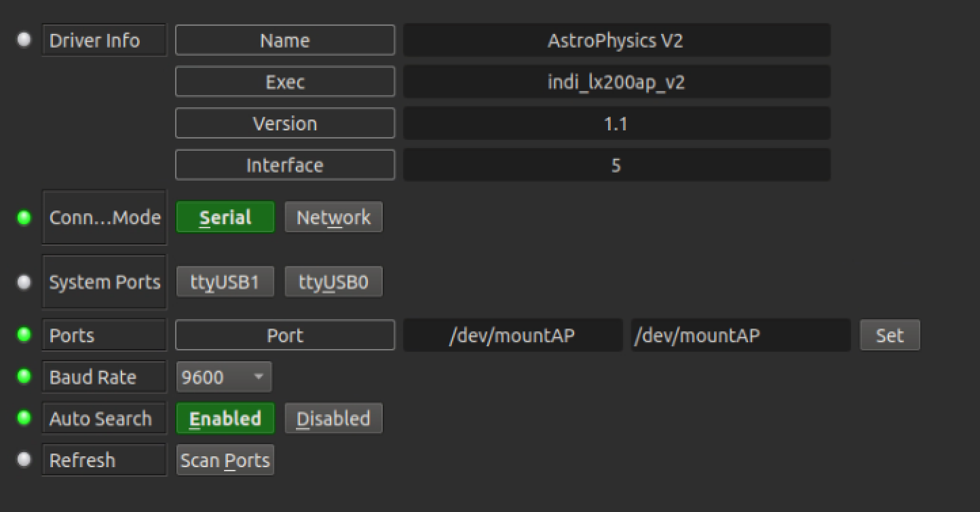Click the Conn...Mode label

pos(105,217)
